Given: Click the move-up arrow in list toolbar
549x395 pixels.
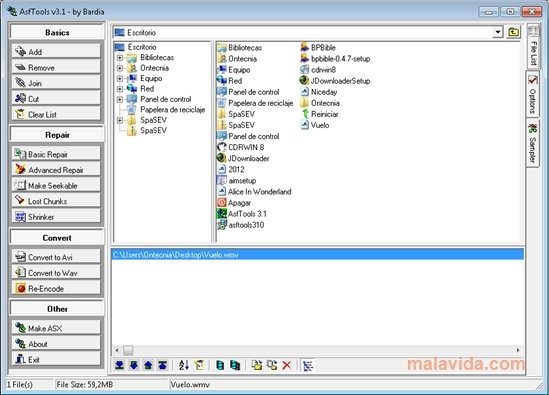Looking at the screenshot, I should [x=148, y=365].
